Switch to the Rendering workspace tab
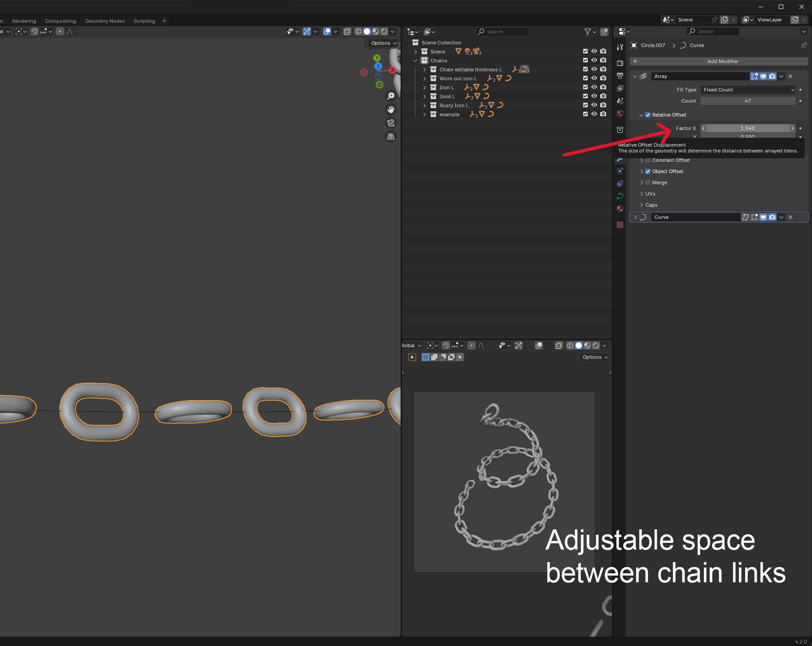The height and width of the screenshot is (646, 812). tap(24, 21)
